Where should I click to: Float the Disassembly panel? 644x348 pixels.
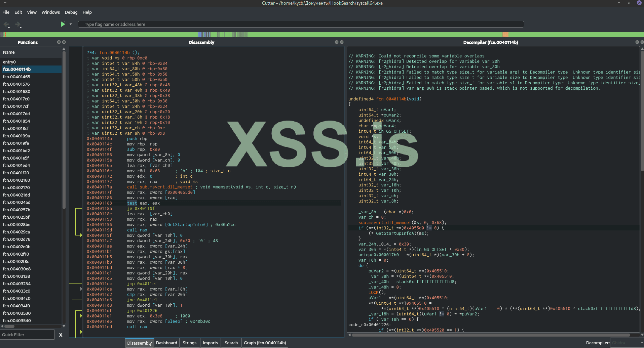coord(337,42)
